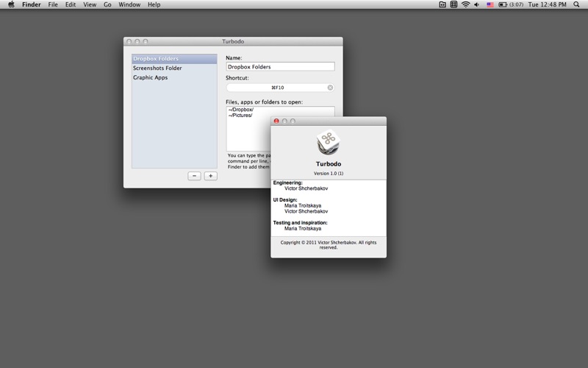Remove item with the minus button
The image size is (588, 368).
pyautogui.click(x=194, y=176)
